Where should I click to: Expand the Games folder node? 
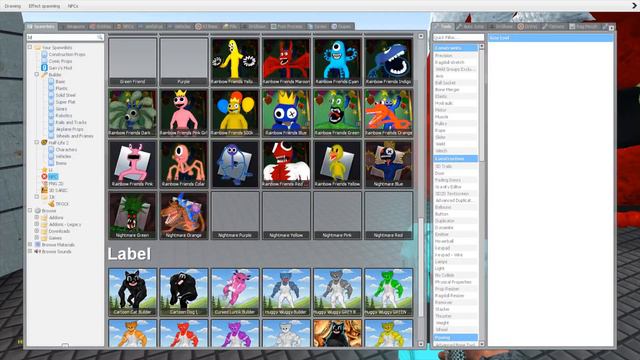37,238
